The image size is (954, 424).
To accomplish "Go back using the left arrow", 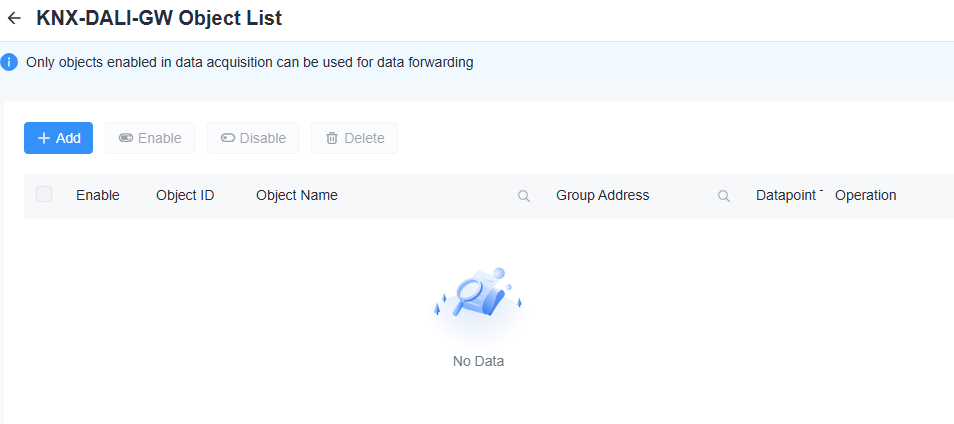I will pos(14,18).
